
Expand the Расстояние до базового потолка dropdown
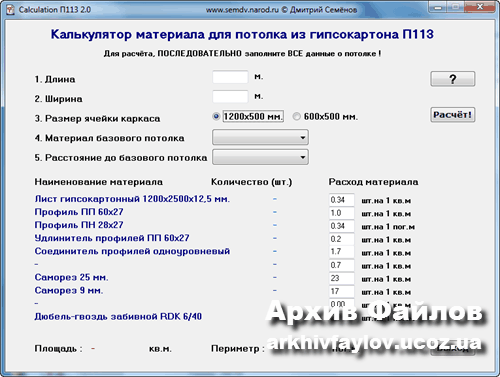pyautogui.click(x=260, y=157)
